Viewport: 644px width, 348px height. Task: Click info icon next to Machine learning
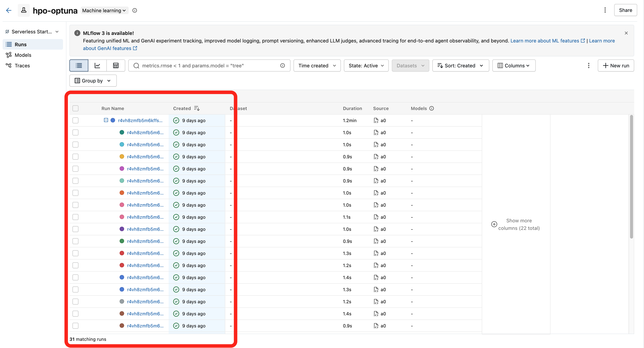pyautogui.click(x=135, y=10)
